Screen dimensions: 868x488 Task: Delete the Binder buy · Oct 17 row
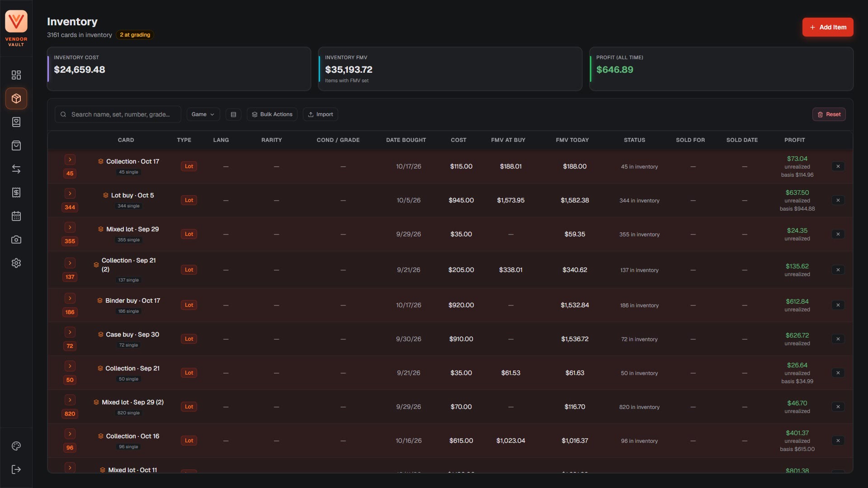click(838, 305)
